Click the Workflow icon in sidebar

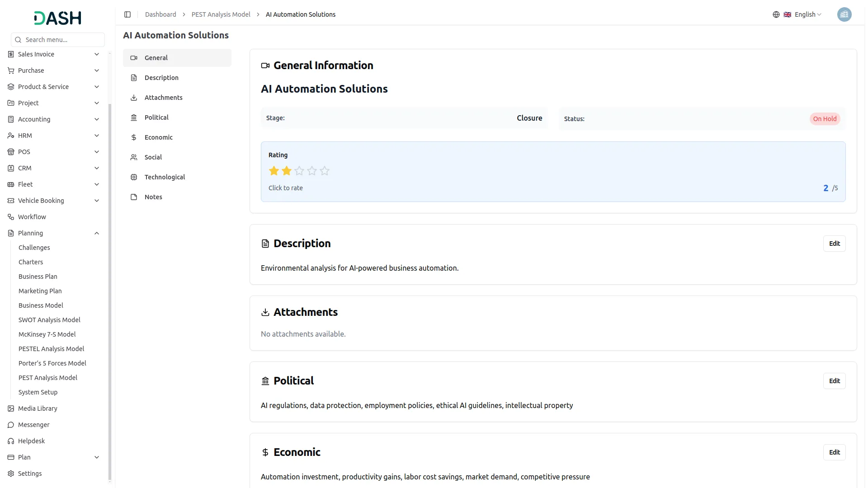tap(11, 217)
